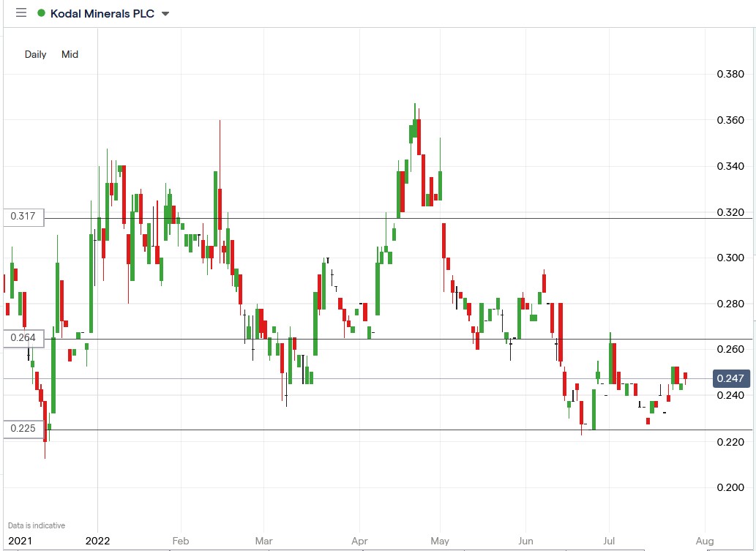Expand the chart interval selector near Daily
Screen dimensions: 756x551
pos(34,54)
